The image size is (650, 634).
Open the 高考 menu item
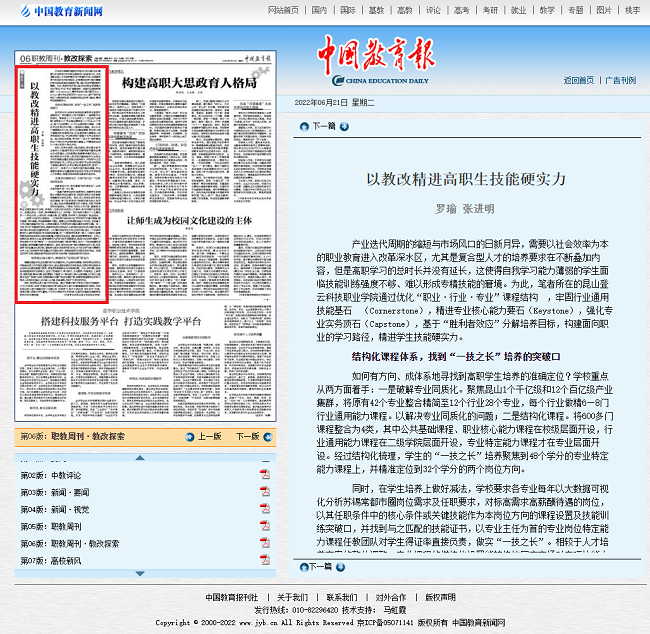tap(461, 10)
